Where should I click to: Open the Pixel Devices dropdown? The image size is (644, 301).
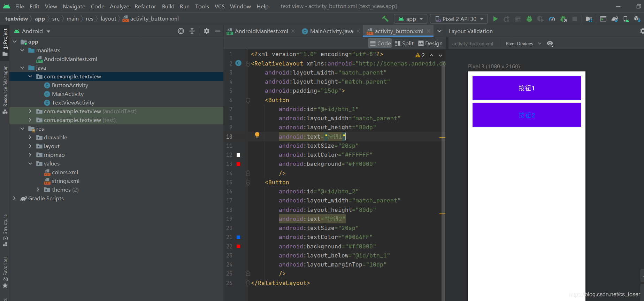[x=523, y=44]
